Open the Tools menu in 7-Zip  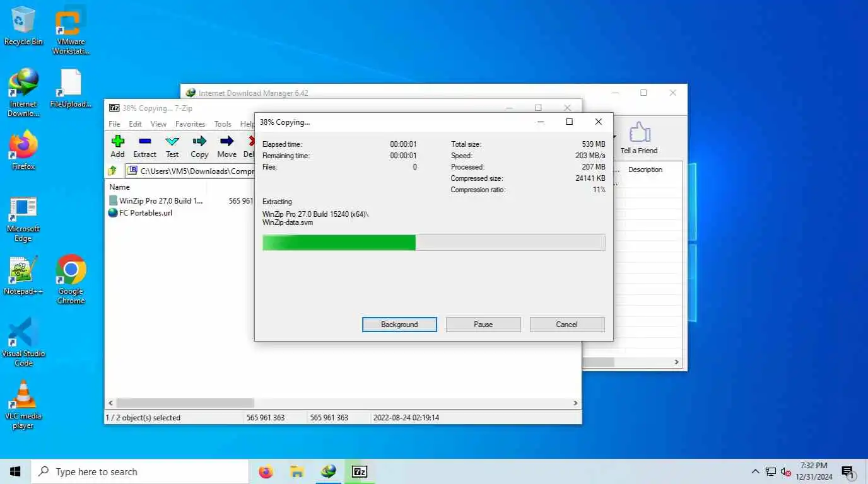223,124
